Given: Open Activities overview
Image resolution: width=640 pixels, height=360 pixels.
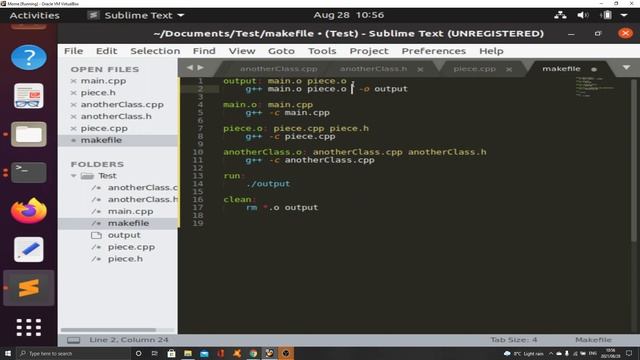Looking at the screenshot, I should click(35, 16).
